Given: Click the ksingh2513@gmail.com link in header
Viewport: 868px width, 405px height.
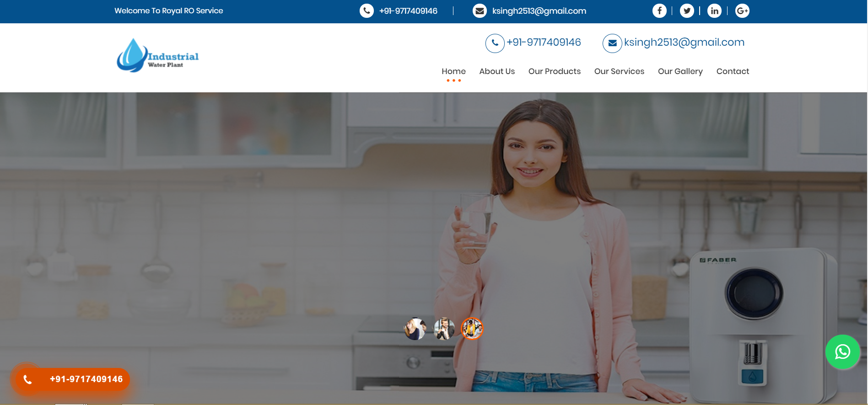Looking at the screenshot, I should click(x=684, y=43).
